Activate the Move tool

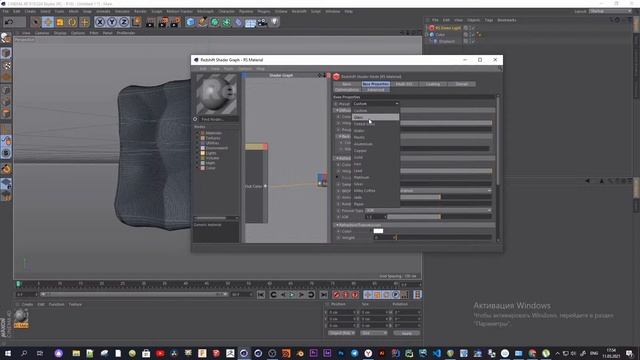coord(48,22)
